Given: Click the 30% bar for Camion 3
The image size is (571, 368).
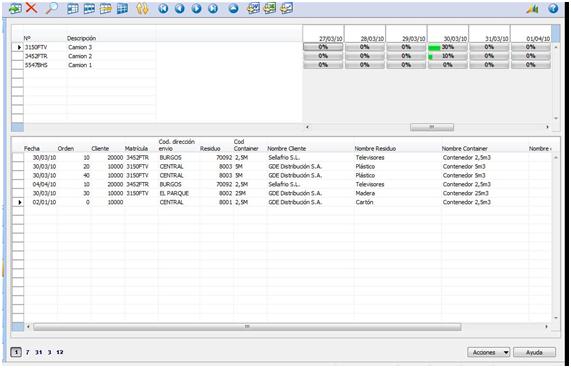Looking at the screenshot, I should (448, 47).
